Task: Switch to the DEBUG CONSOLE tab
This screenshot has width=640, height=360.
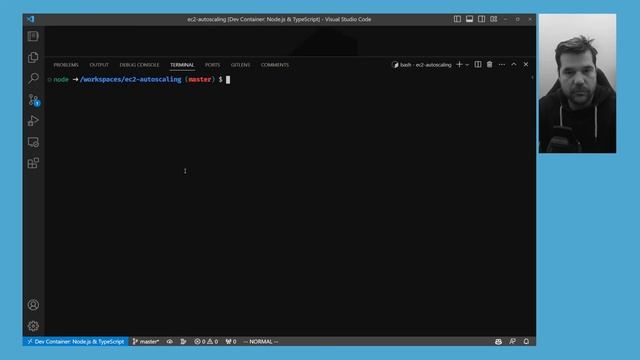Action: [139, 65]
